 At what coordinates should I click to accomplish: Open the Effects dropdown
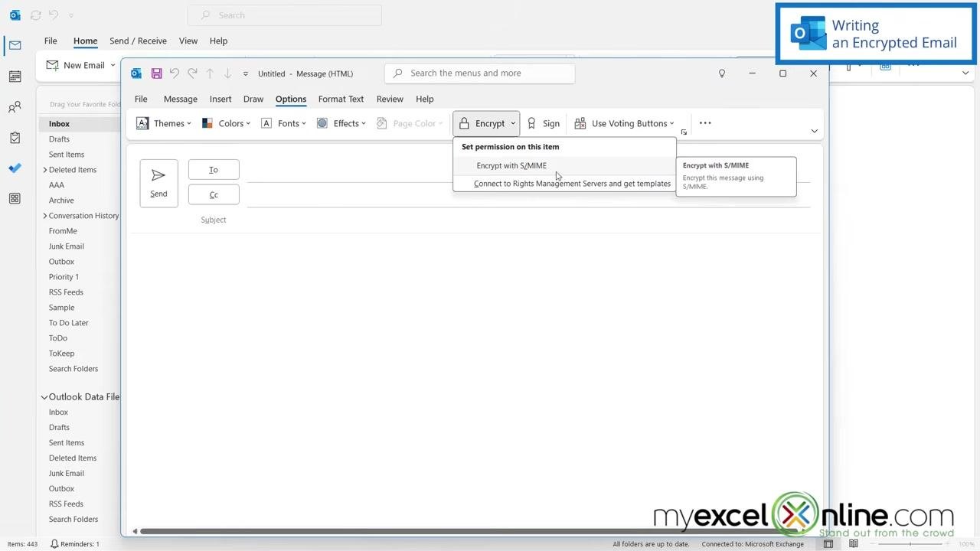(x=341, y=123)
